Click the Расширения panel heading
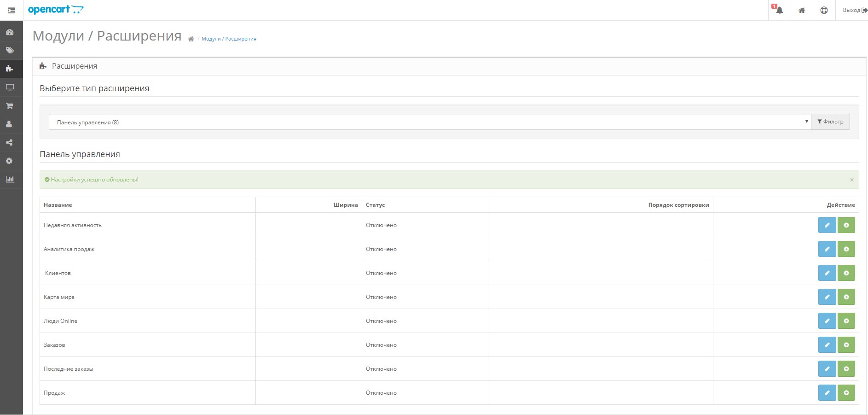Screen dimensions: 868x415 click(x=75, y=66)
